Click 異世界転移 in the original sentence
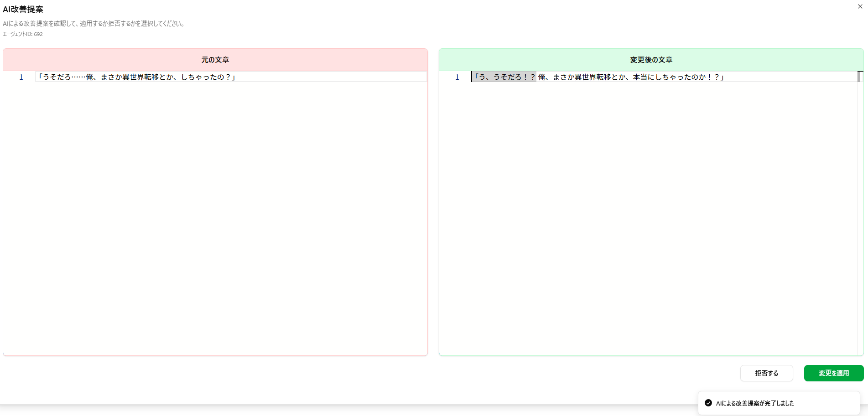Screen dimensions: 868x416 (x=140, y=77)
